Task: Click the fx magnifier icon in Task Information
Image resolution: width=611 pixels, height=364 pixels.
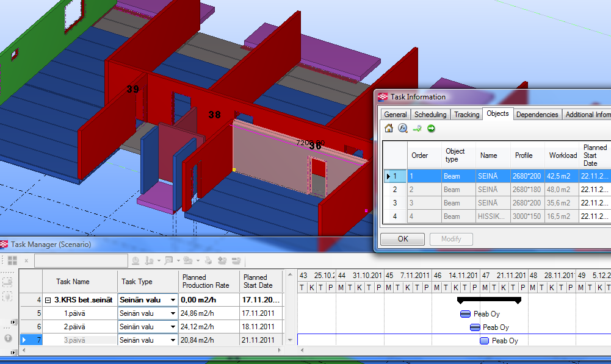Action: tap(402, 128)
